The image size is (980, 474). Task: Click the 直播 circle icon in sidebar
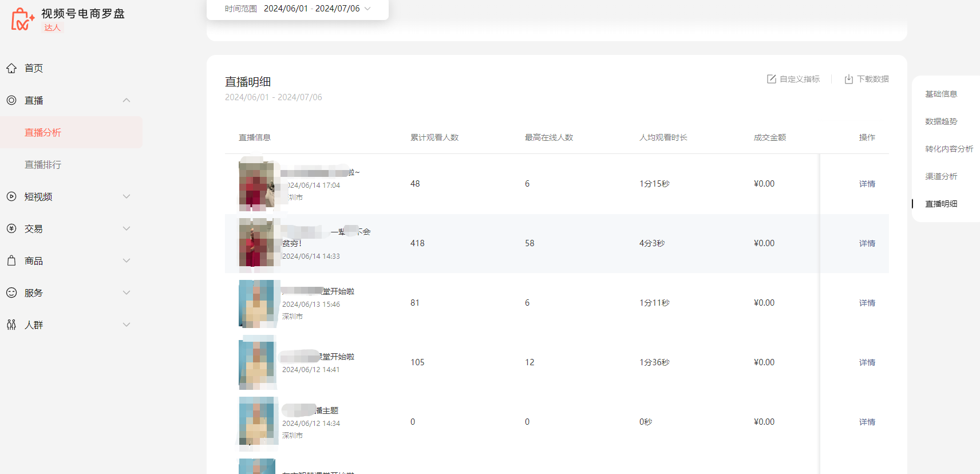(x=11, y=100)
